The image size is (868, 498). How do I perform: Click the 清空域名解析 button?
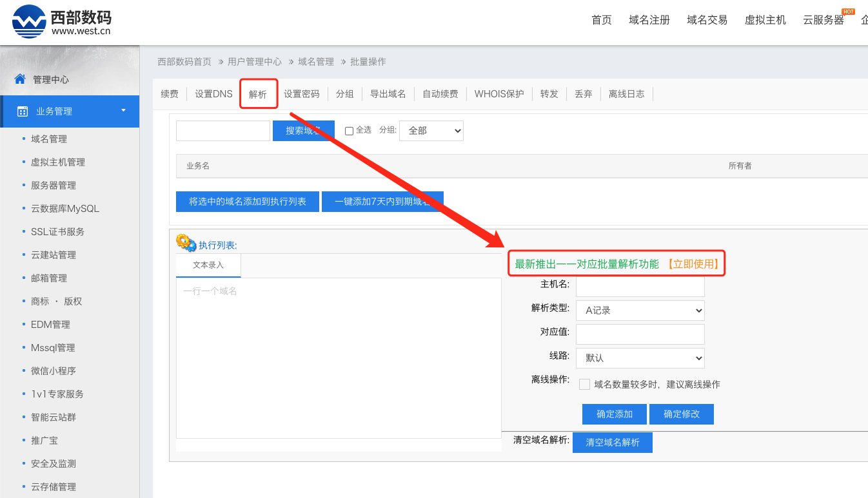pos(612,443)
